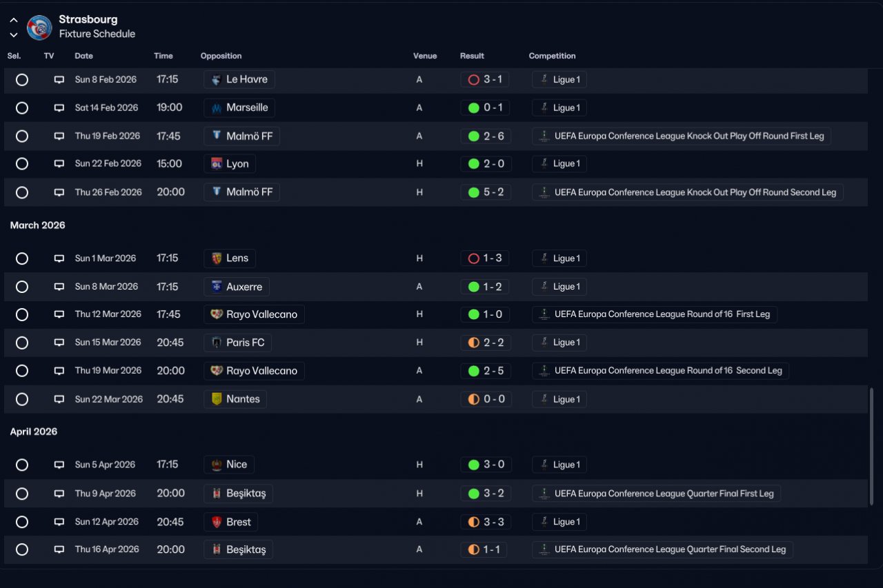Click TV icon for Brest fixture
The width and height of the screenshot is (883, 588).
click(x=59, y=523)
